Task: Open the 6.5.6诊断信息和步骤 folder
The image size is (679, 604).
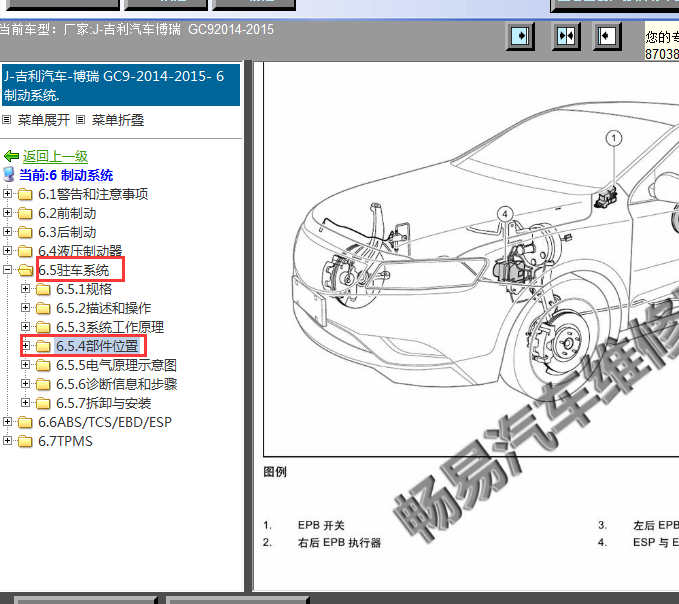Action: tap(116, 384)
